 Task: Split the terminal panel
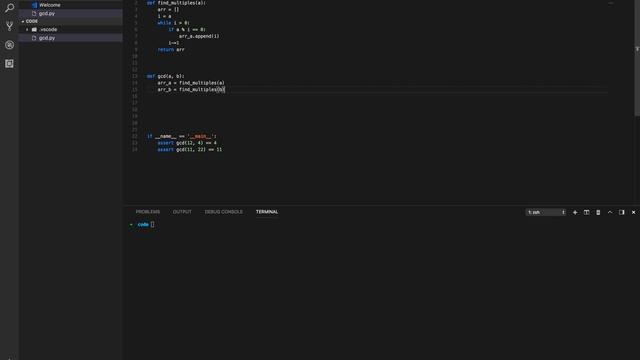pyautogui.click(x=587, y=212)
